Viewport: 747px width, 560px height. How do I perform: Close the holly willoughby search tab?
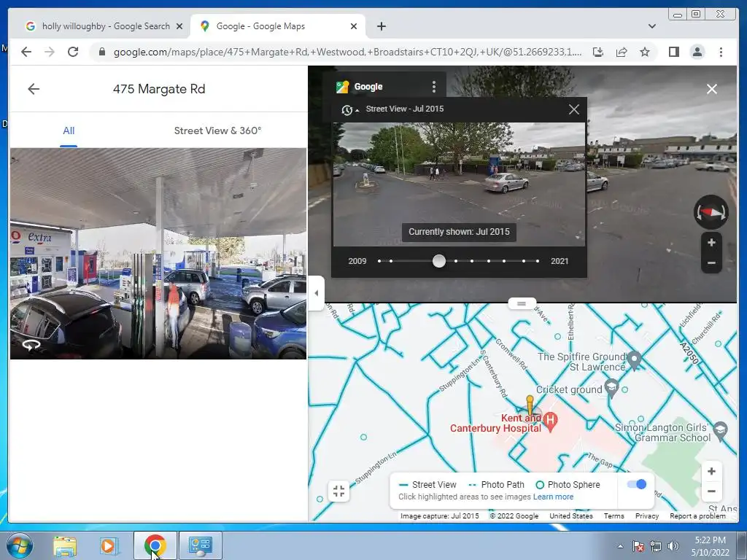click(179, 26)
